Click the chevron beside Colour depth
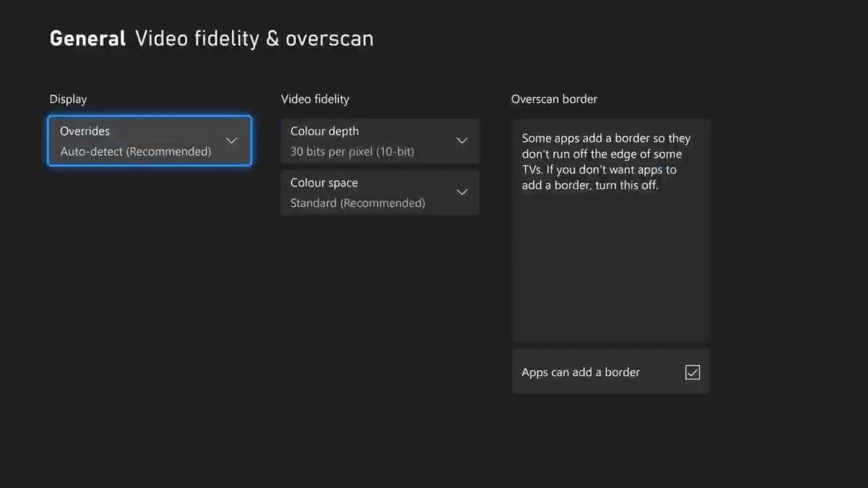Viewport: 868px width, 488px height. tap(461, 140)
